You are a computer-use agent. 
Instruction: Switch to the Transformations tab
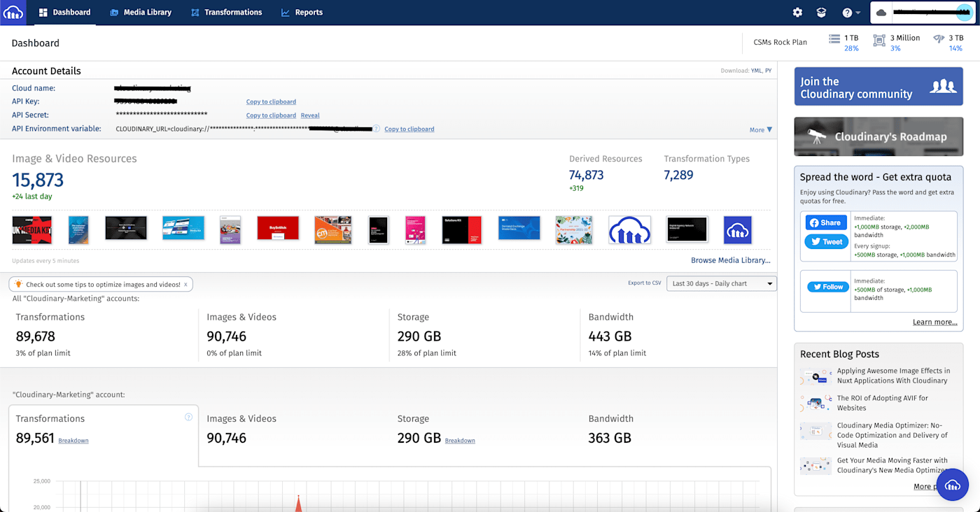[226, 13]
